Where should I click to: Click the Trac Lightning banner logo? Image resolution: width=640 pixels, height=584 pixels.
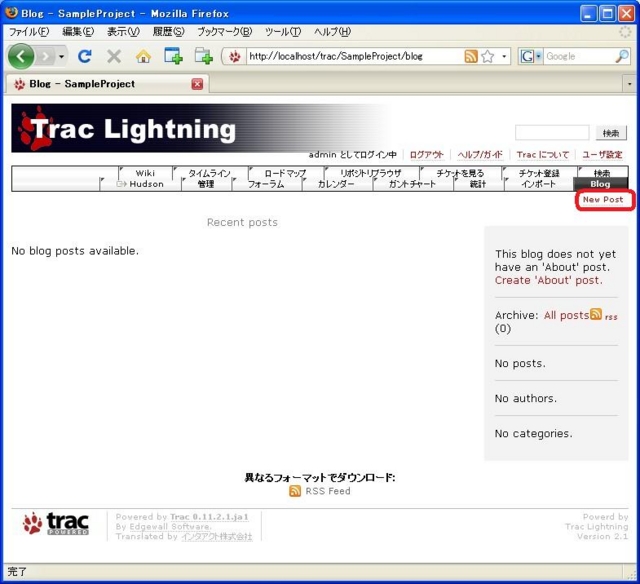point(127,128)
